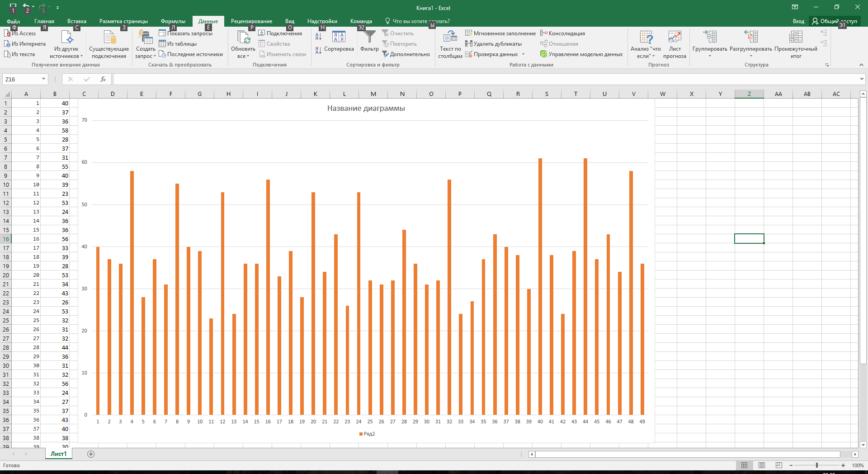The height and width of the screenshot is (474, 868).
Task: Open Recent Sources (Последние источники)
Action: coord(191,54)
